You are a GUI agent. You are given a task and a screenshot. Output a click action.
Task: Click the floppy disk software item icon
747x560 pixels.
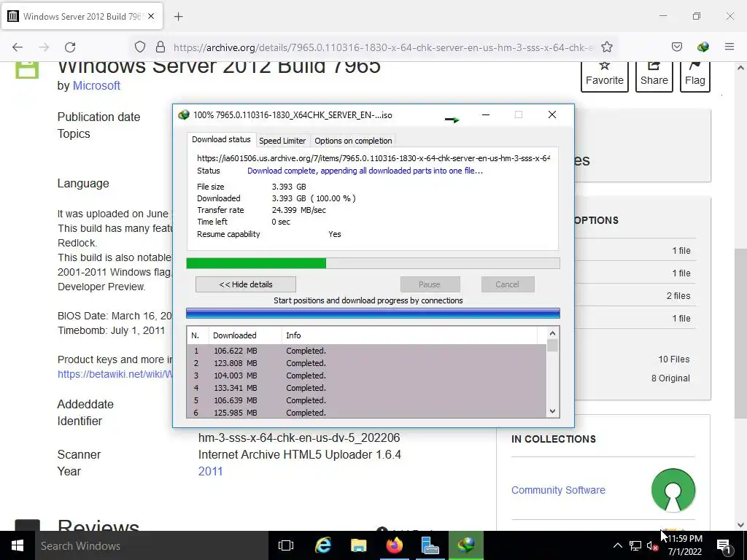pyautogui.click(x=27, y=69)
